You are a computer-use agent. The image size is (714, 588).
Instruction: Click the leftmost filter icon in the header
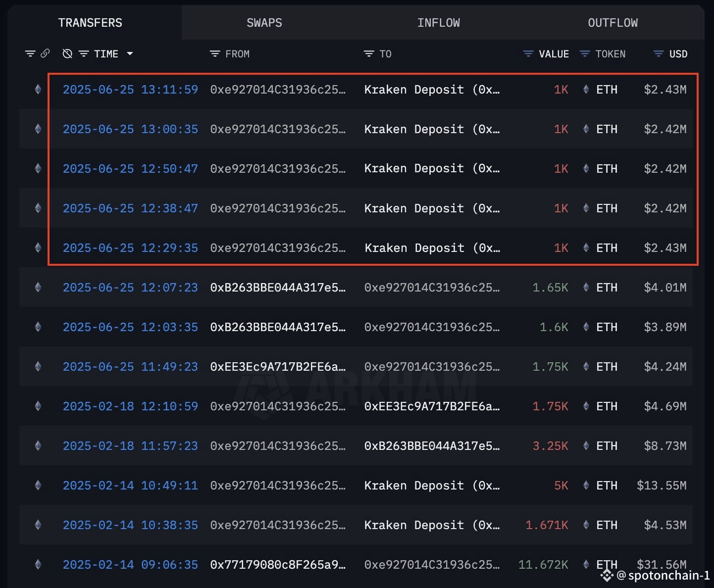pyautogui.click(x=30, y=53)
